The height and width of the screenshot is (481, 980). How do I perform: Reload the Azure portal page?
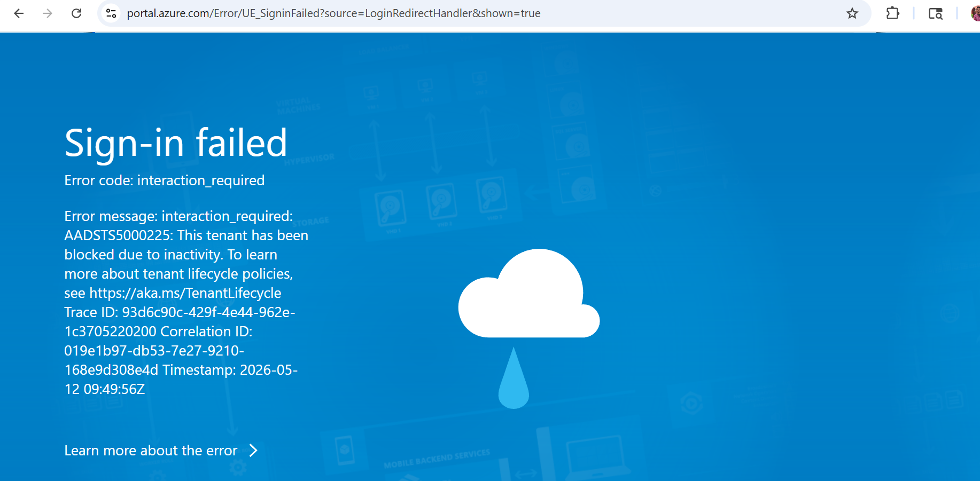tap(76, 13)
